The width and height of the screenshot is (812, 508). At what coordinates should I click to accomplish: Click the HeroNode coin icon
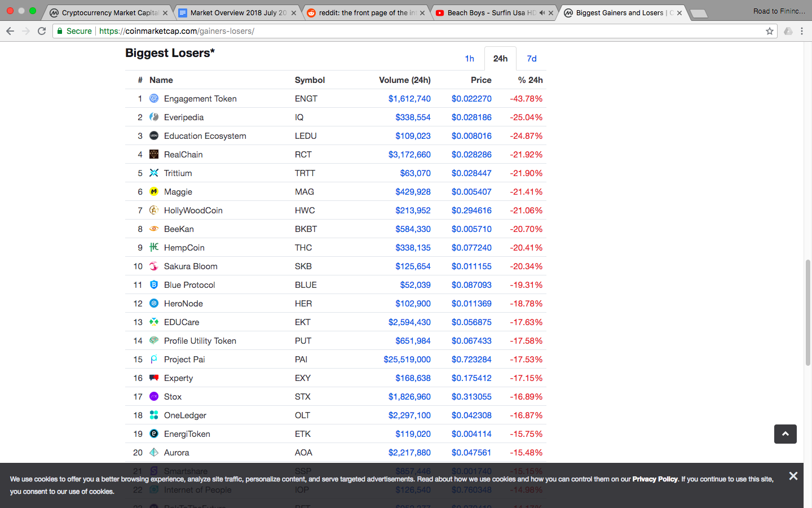154,303
